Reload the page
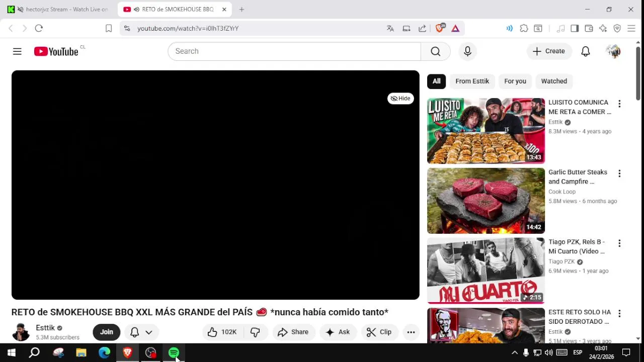 coord(39,28)
